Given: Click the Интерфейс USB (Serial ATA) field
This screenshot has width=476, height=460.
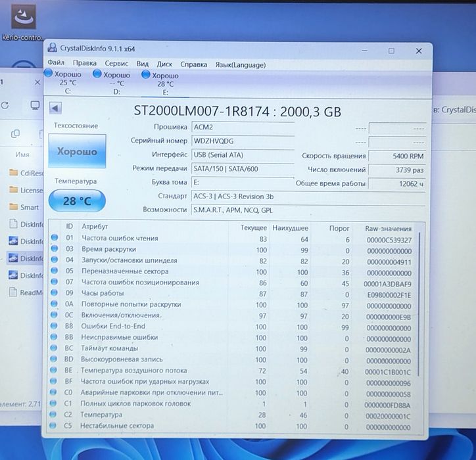Looking at the screenshot, I should click(243, 155).
